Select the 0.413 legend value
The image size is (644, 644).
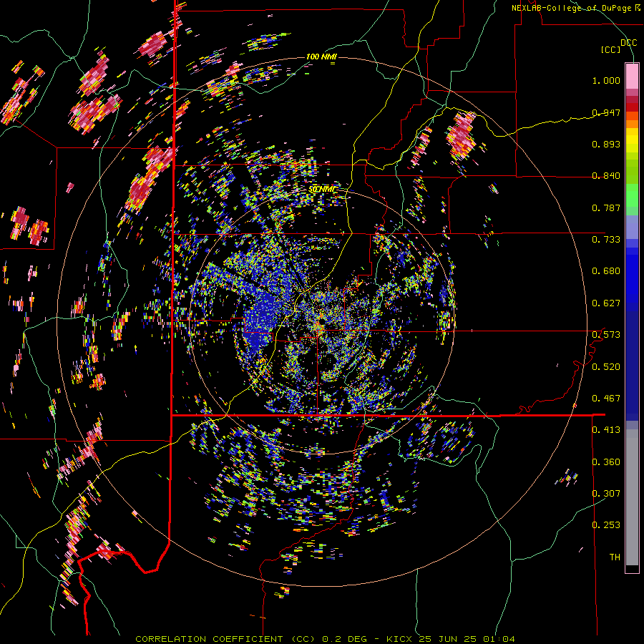tap(606, 430)
